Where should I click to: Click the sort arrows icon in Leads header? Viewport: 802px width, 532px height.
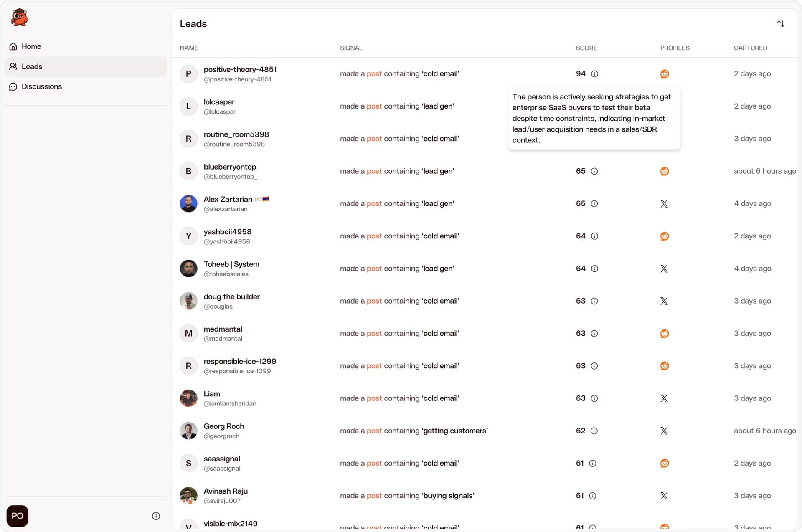coord(780,24)
